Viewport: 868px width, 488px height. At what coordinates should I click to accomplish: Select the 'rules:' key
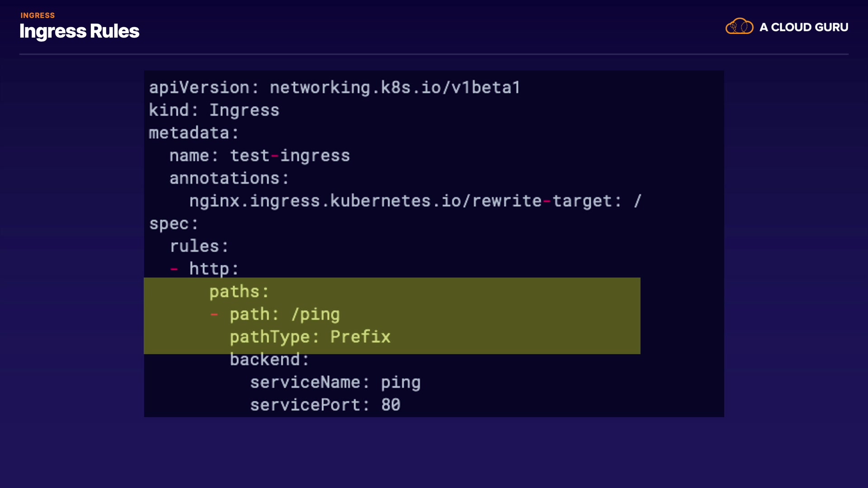(x=199, y=246)
